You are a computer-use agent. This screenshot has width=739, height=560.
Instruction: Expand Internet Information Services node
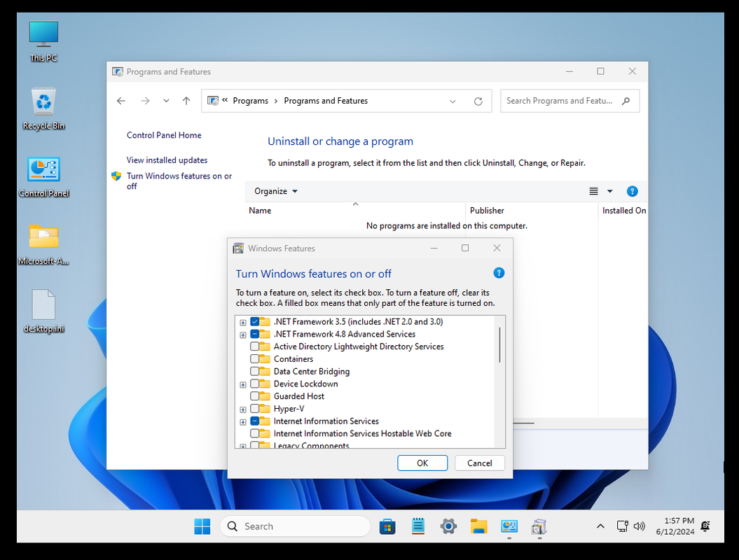tap(243, 422)
